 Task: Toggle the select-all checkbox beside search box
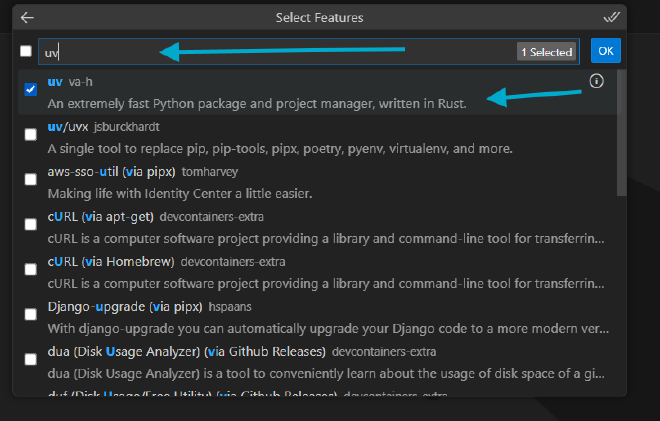tap(26, 51)
